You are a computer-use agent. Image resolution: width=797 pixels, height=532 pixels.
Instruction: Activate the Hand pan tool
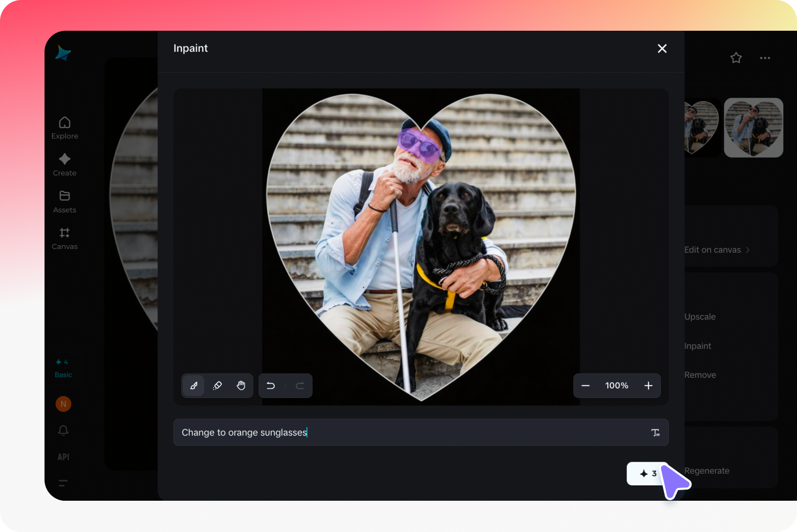(x=241, y=386)
